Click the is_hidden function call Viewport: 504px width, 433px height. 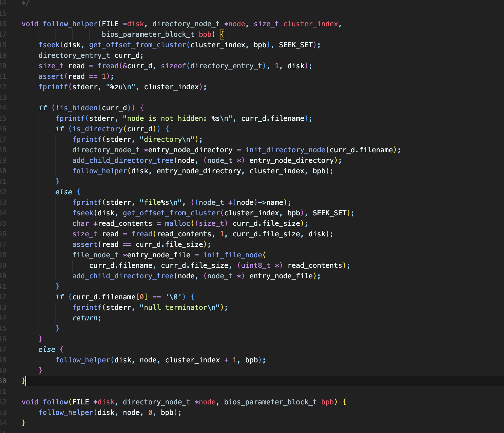pos(78,108)
